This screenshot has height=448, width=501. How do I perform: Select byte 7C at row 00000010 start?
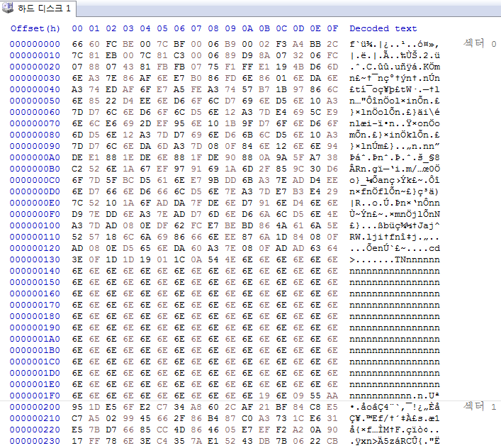point(77,55)
